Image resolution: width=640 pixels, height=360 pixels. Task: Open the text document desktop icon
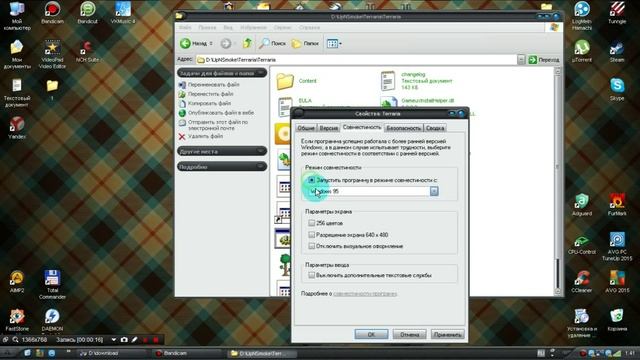coord(17,93)
